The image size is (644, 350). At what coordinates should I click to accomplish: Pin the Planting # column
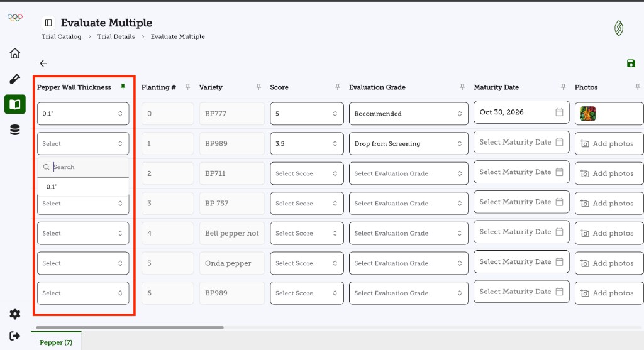pos(187,87)
